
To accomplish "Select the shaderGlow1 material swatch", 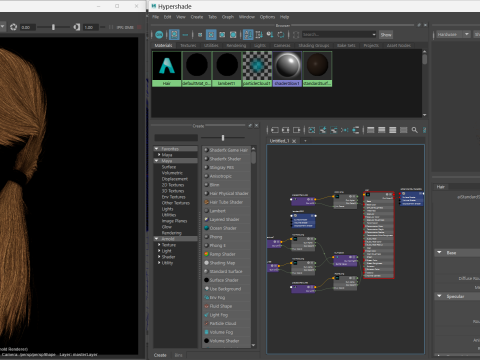I will (x=287, y=69).
